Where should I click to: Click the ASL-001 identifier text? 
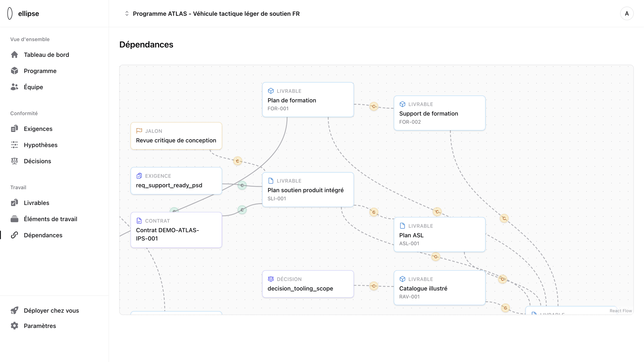click(409, 243)
